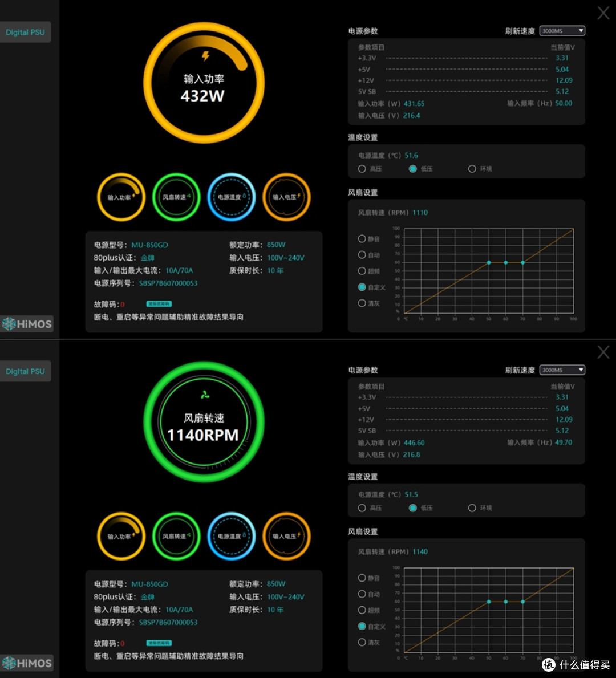This screenshot has height=678, width=616.
Task: Click the HiMOS logo in the 432W window
Action: tap(27, 324)
